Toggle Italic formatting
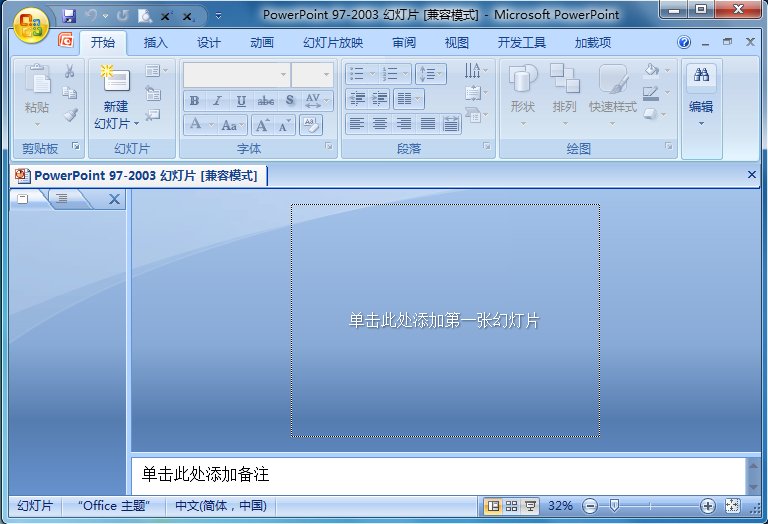768x524 pixels. tap(217, 100)
